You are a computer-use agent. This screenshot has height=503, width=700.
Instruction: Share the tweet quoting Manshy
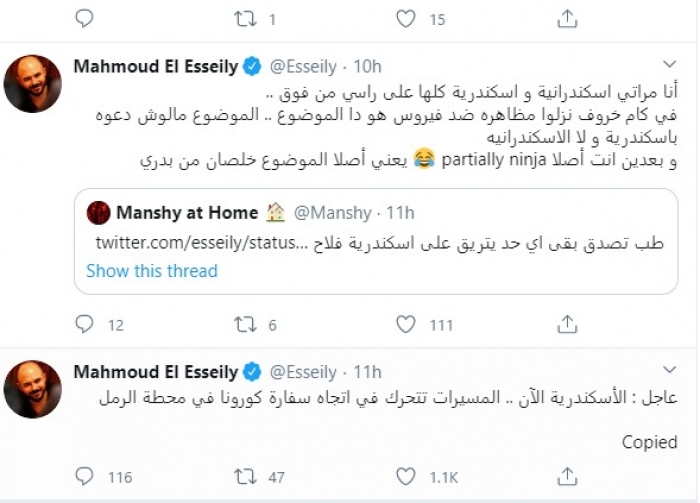pos(566,324)
